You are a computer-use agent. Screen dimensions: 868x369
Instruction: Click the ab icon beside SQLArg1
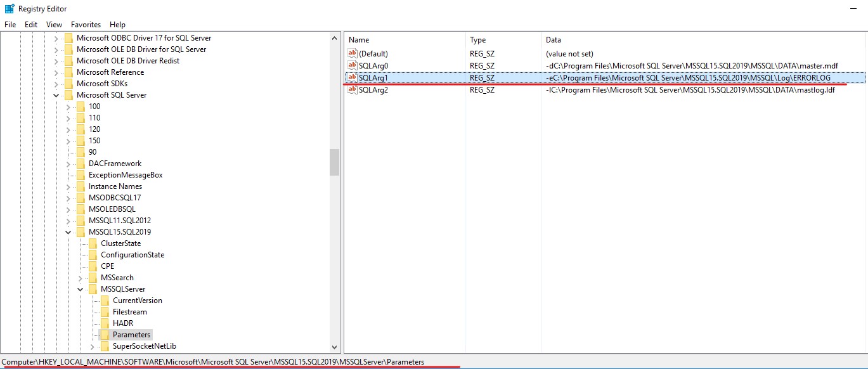[x=353, y=77]
